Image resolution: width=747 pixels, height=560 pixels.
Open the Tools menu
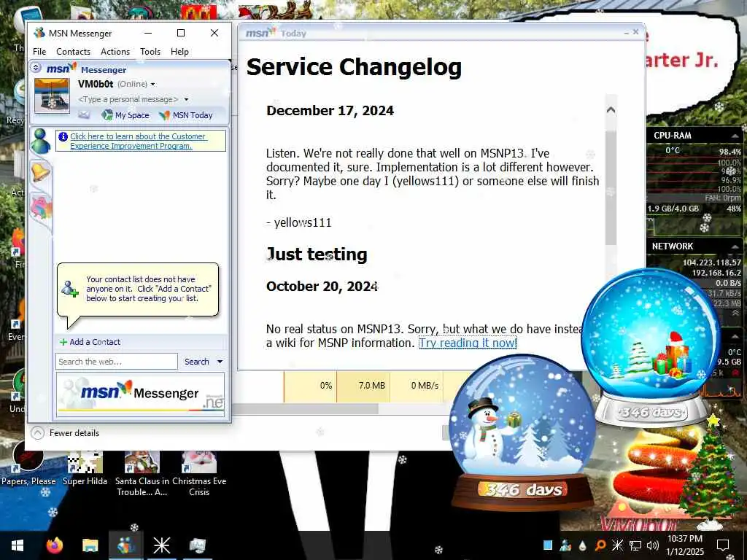(150, 52)
